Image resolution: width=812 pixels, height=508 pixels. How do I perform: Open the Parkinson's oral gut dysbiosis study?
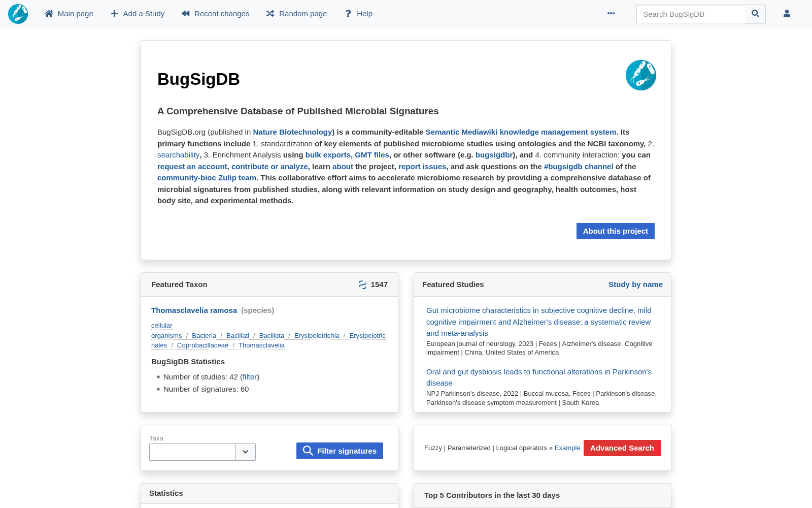pyautogui.click(x=538, y=377)
